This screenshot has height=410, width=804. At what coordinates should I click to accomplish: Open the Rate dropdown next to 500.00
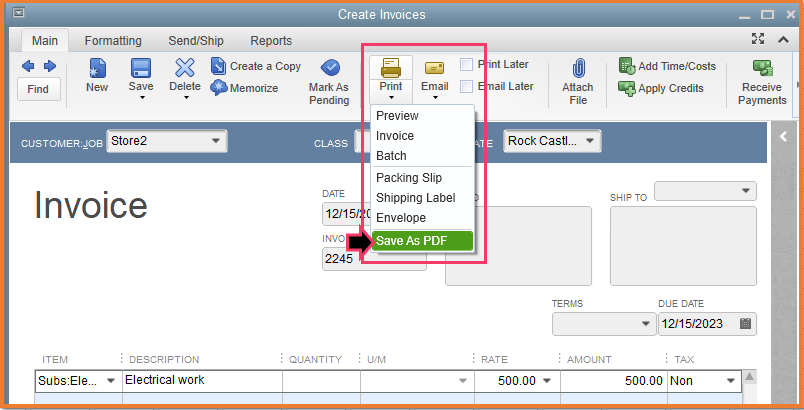click(547, 381)
